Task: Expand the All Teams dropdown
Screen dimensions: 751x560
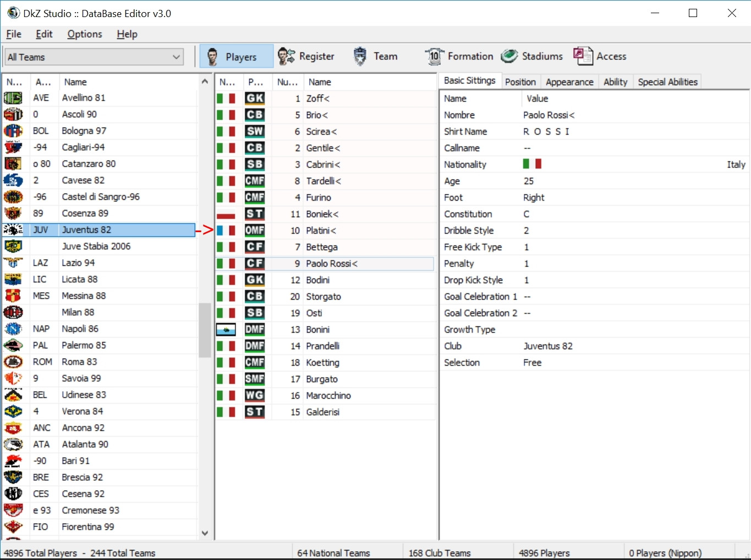Action: (94, 57)
